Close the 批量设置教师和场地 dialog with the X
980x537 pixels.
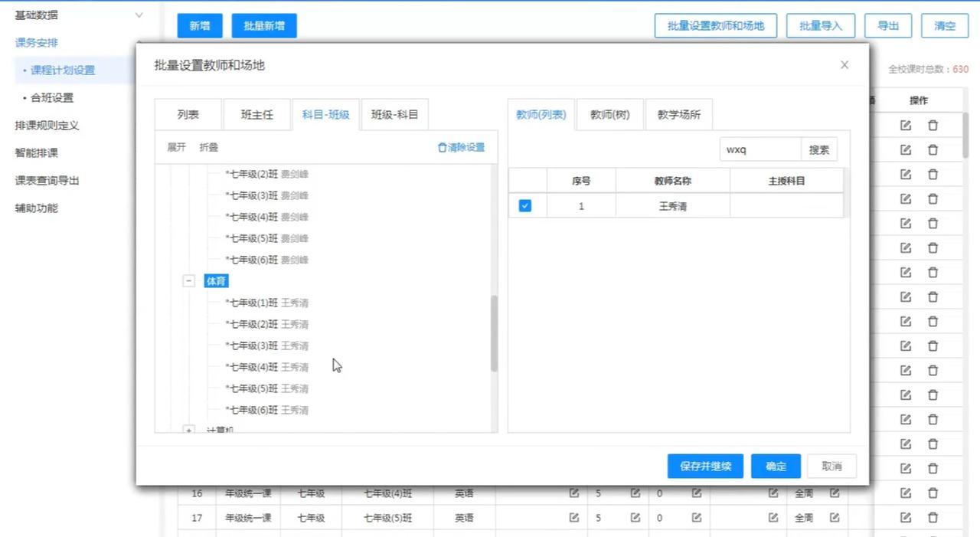coord(844,65)
